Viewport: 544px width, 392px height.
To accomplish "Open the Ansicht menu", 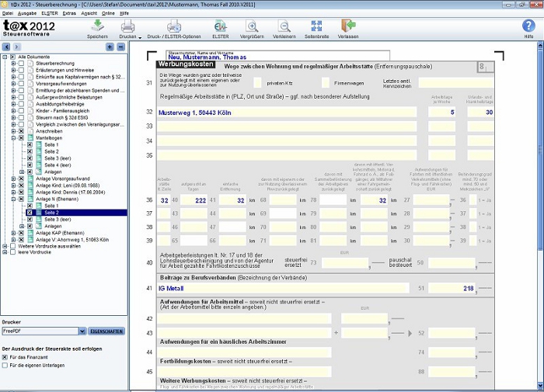I will pyautogui.click(x=89, y=13).
